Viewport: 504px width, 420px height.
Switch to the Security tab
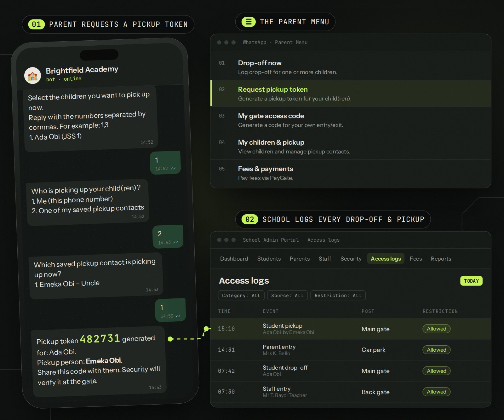[x=351, y=259]
